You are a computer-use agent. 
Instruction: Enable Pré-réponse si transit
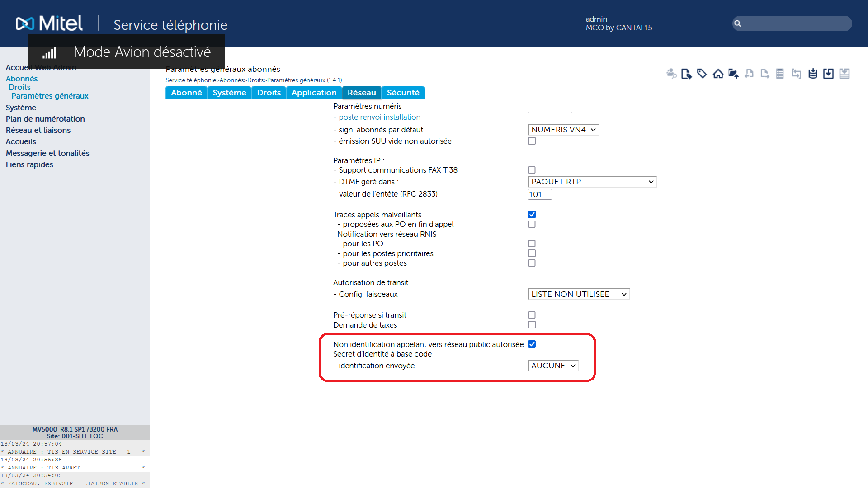click(532, 315)
